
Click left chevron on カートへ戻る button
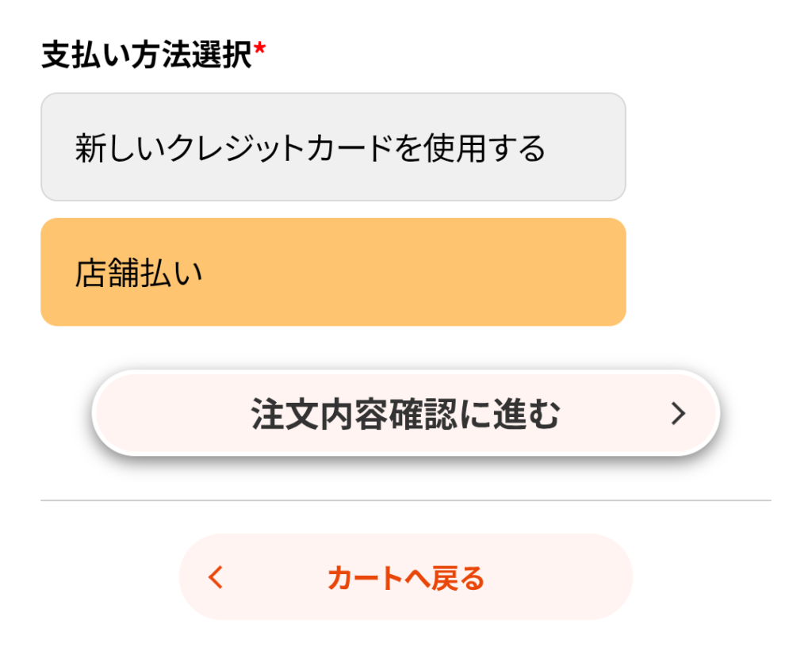point(216,577)
